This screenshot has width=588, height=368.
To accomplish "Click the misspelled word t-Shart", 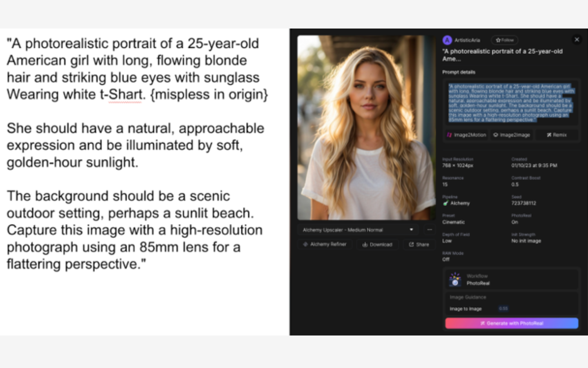I will click(125, 95).
